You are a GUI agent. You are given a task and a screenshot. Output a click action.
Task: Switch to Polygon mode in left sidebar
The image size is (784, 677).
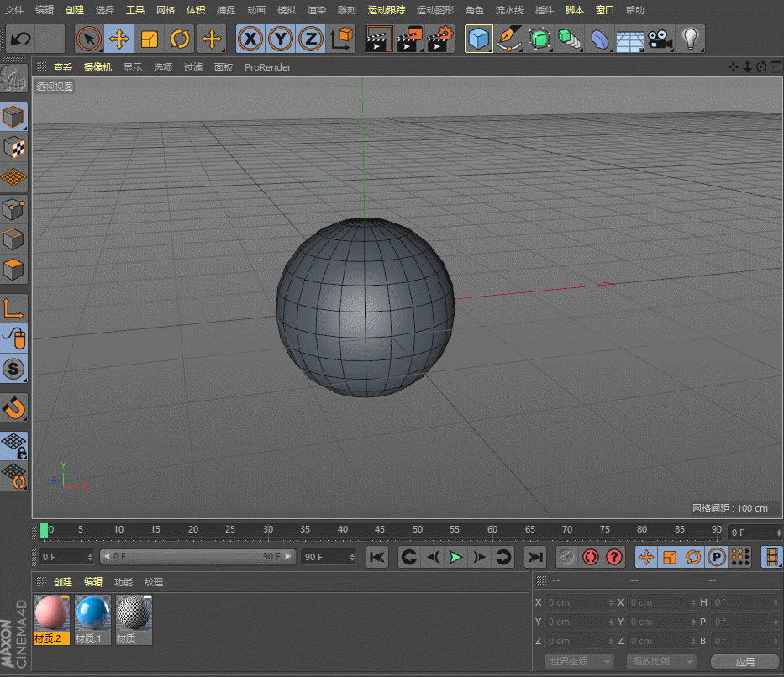[x=14, y=271]
